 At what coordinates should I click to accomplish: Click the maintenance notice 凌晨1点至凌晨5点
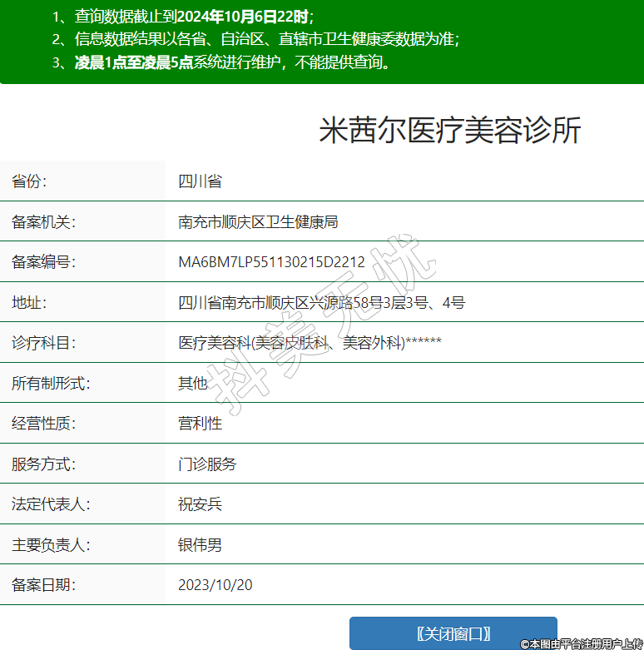(x=134, y=62)
